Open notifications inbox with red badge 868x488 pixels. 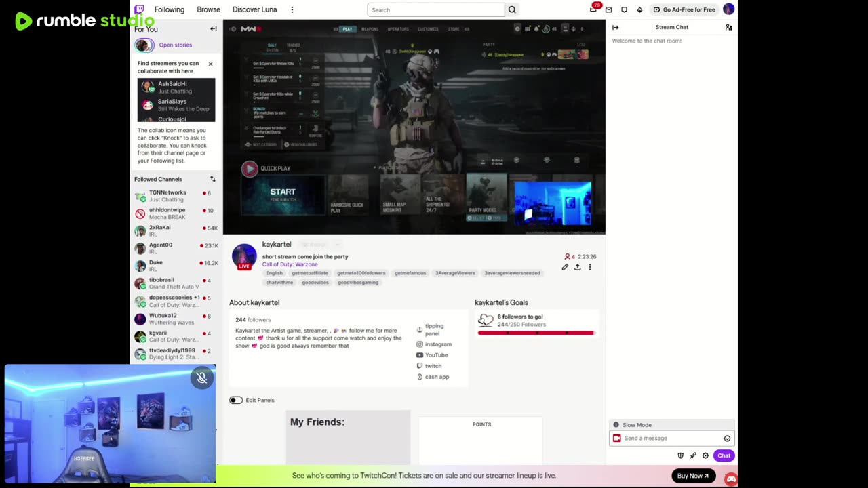coord(594,9)
